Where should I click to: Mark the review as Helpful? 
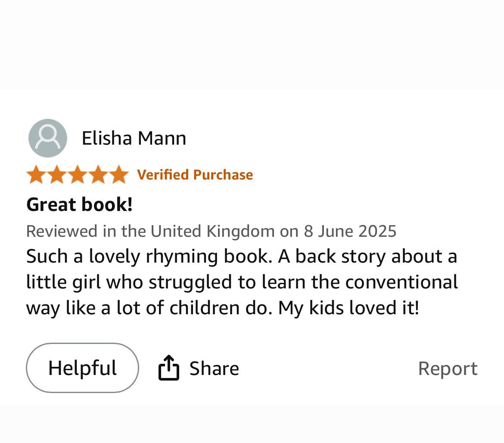coord(82,368)
